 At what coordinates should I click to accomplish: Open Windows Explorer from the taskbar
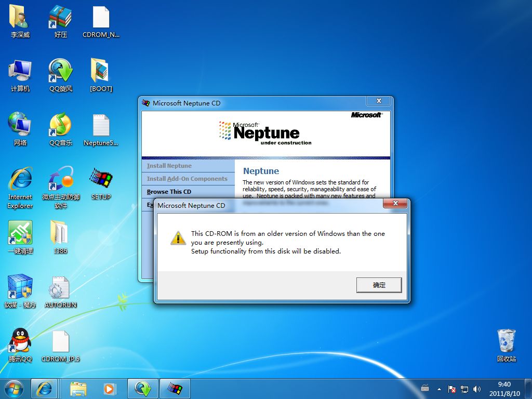[78, 389]
